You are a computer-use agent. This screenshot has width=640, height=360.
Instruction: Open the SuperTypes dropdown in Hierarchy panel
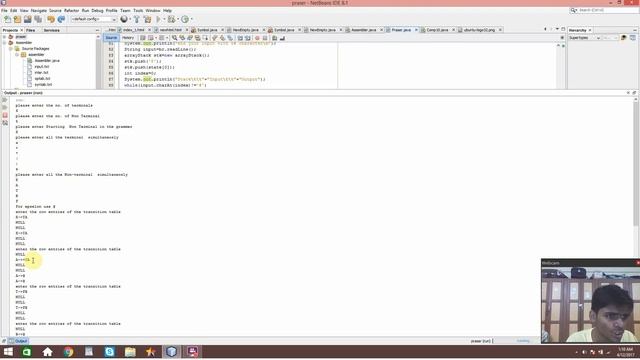[x=584, y=38]
